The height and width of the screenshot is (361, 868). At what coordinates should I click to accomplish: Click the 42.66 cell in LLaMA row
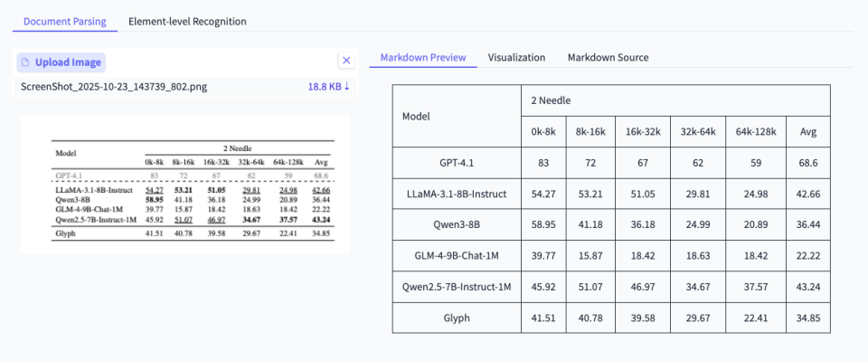click(808, 194)
